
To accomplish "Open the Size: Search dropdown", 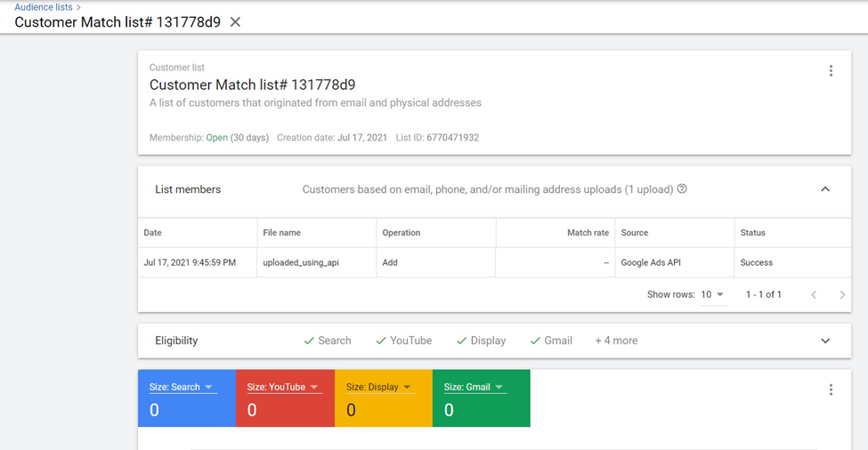I will 183,388.
